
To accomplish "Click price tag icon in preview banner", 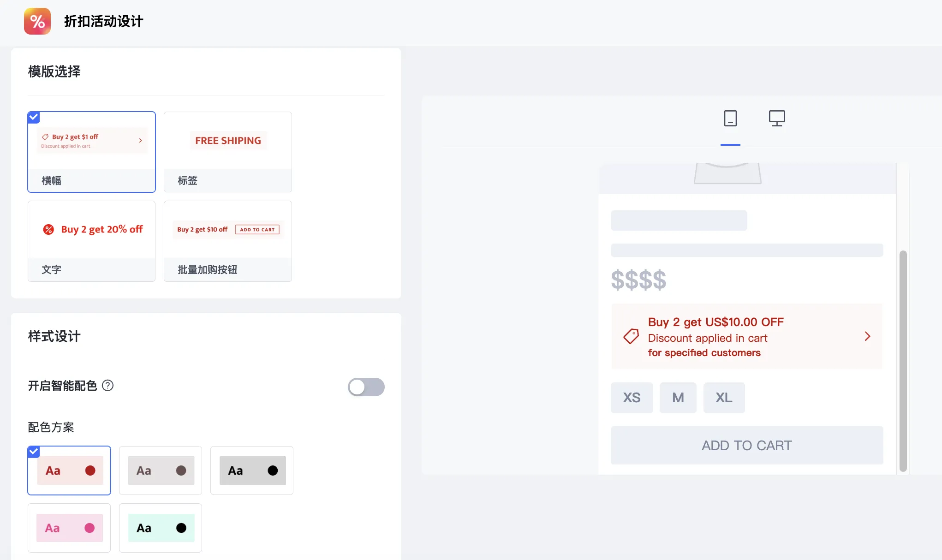I will pos(631,336).
